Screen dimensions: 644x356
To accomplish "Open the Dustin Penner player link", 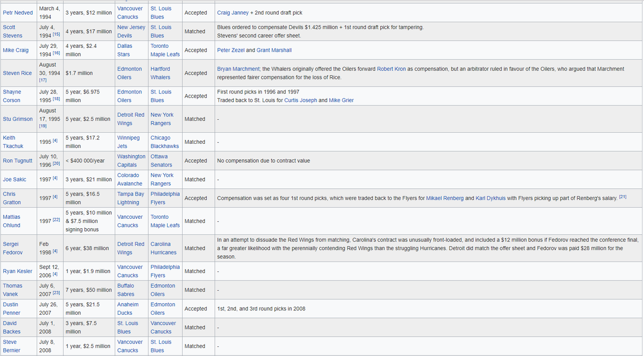I will pyautogui.click(x=12, y=309).
